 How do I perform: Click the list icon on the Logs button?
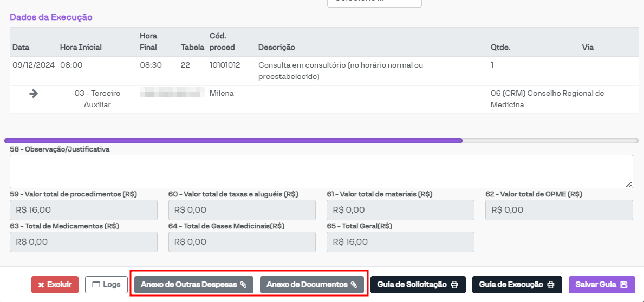tap(96, 285)
